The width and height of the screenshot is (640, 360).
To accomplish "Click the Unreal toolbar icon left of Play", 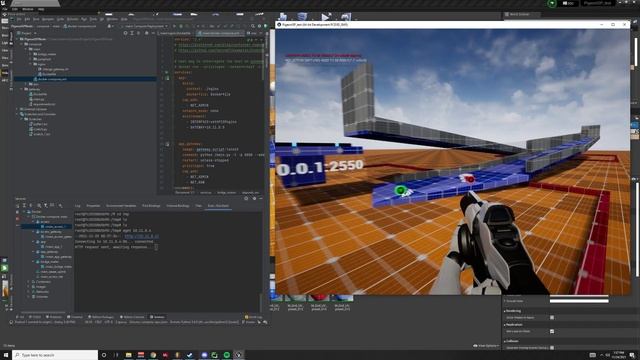I will click(302, 17).
